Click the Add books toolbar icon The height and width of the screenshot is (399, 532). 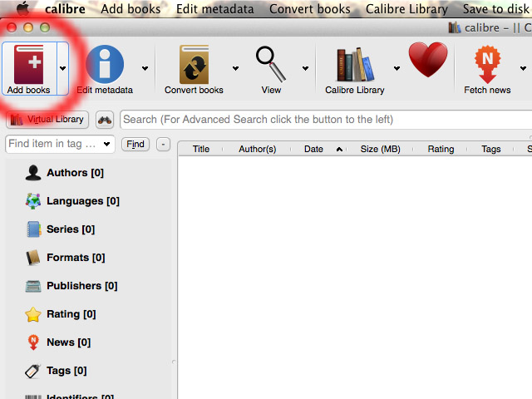coord(28,65)
